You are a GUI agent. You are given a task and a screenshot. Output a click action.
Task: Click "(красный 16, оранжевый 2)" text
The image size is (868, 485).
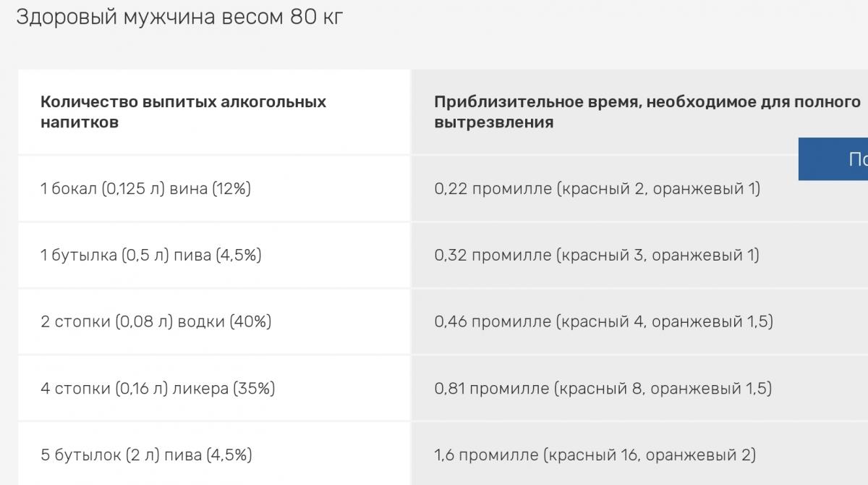649,455
